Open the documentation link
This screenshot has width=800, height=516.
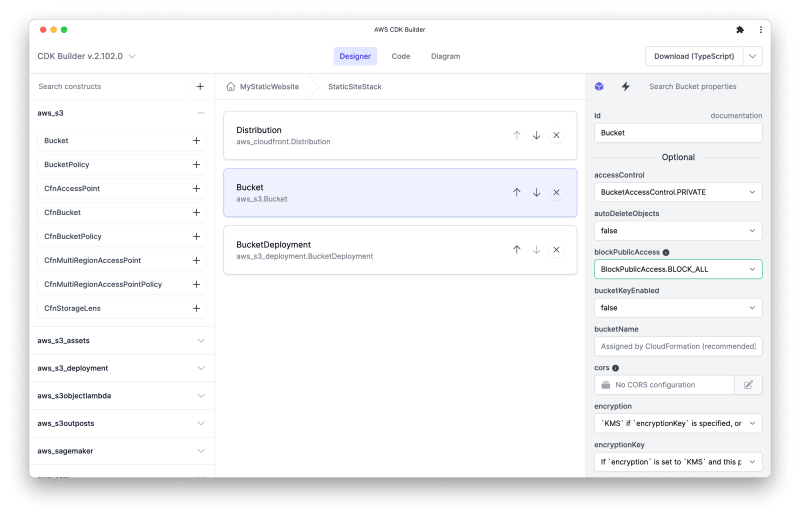pyautogui.click(x=736, y=116)
